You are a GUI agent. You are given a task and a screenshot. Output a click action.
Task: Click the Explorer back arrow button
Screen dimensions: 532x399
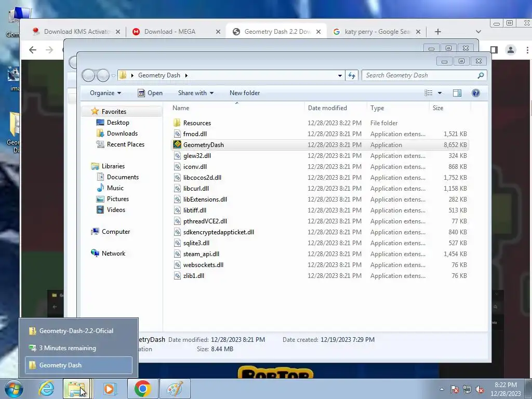(x=88, y=75)
